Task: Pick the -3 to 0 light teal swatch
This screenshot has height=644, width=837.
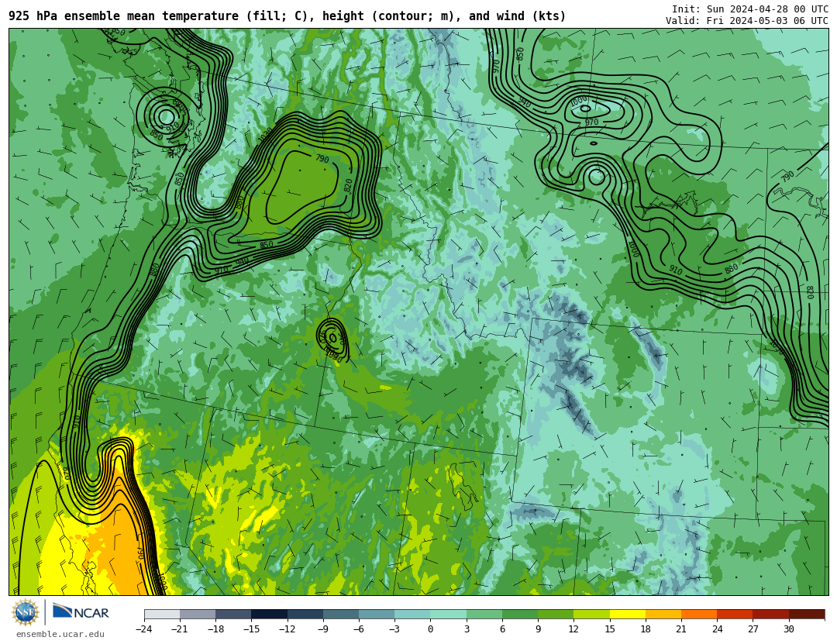Action: 412,614
